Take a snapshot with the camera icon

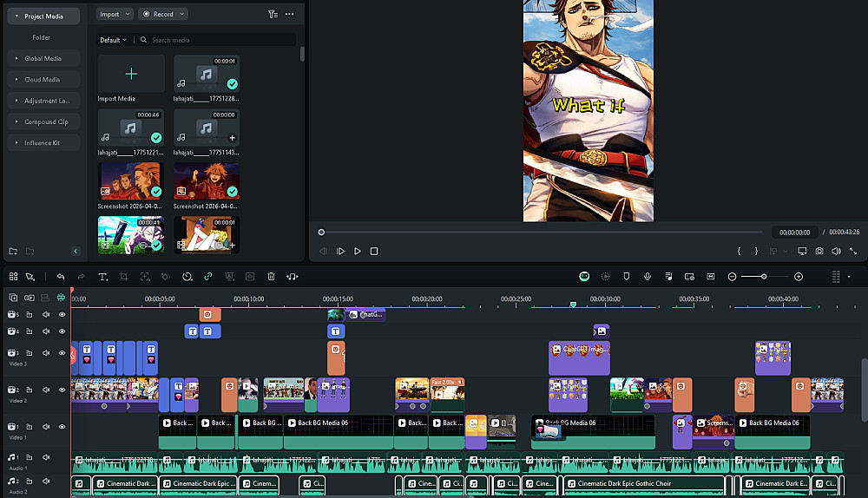(819, 252)
